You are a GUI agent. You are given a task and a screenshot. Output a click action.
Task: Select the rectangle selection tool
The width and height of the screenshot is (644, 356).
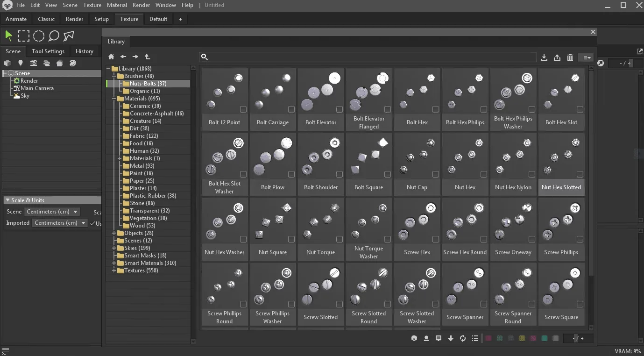(24, 36)
